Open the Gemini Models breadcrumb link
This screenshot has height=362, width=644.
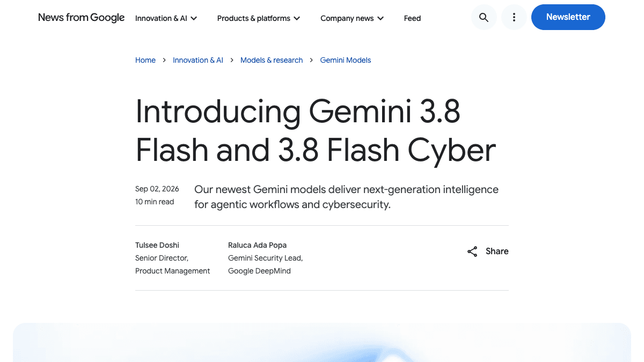(x=346, y=60)
